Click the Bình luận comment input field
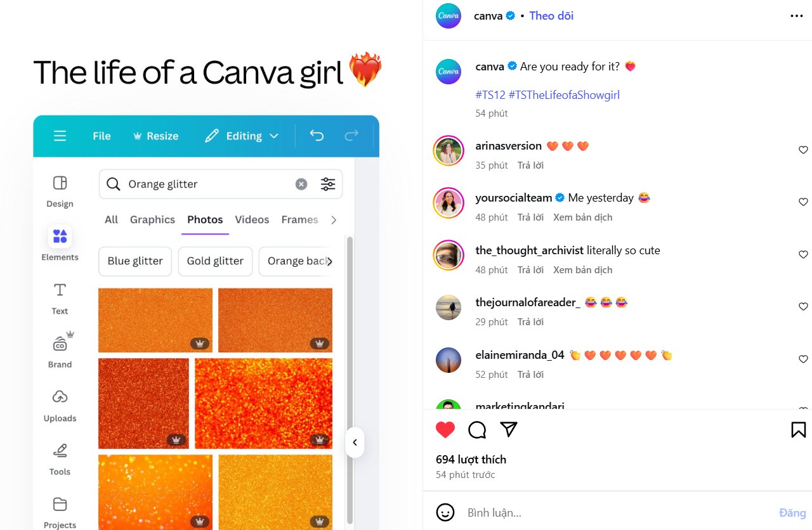Image resolution: width=812 pixels, height=530 pixels. (x=619, y=512)
